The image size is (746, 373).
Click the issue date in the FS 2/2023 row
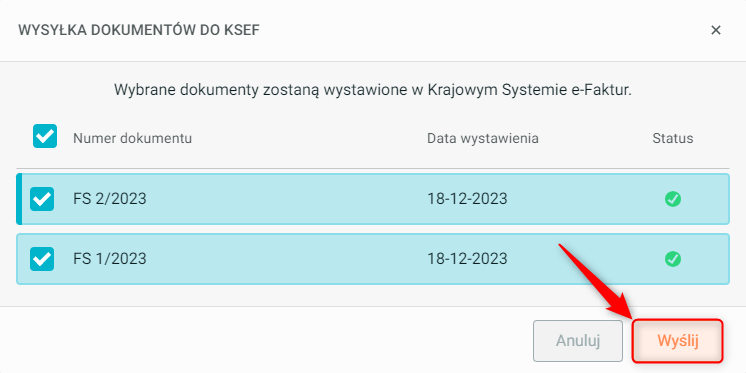467,199
